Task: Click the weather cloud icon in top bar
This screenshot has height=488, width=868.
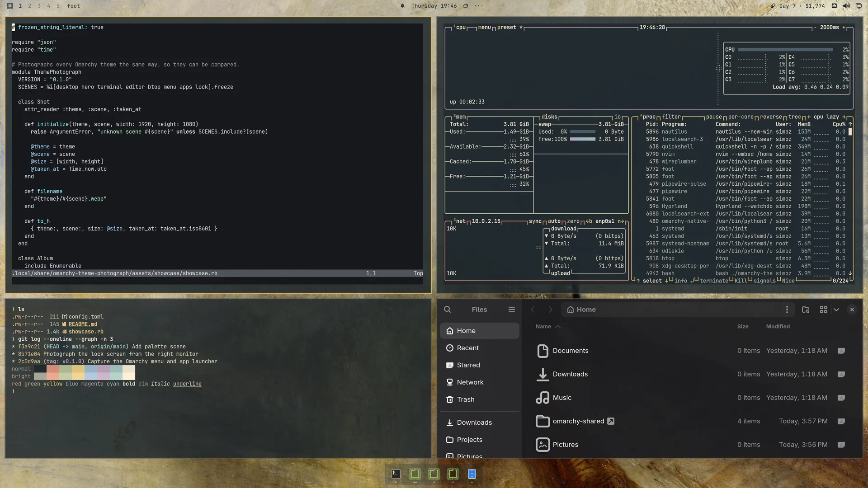Action: (466, 6)
